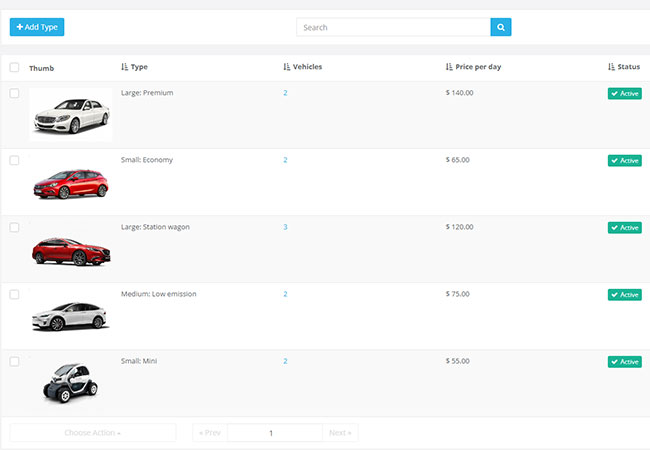Toggle the select-all checkbox in header
The height and width of the screenshot is (450, 650).
(15, 67)
